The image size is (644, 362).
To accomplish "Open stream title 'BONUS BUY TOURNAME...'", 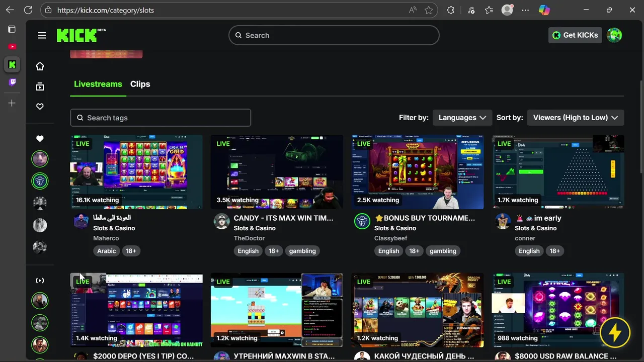I will (425, 218).
